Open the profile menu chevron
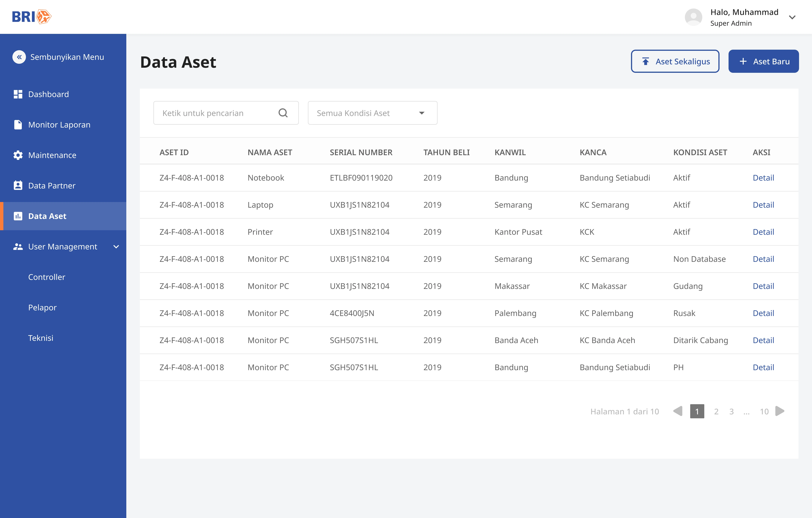The height and width of the screenshot is (518, 812). coord(792,17)
